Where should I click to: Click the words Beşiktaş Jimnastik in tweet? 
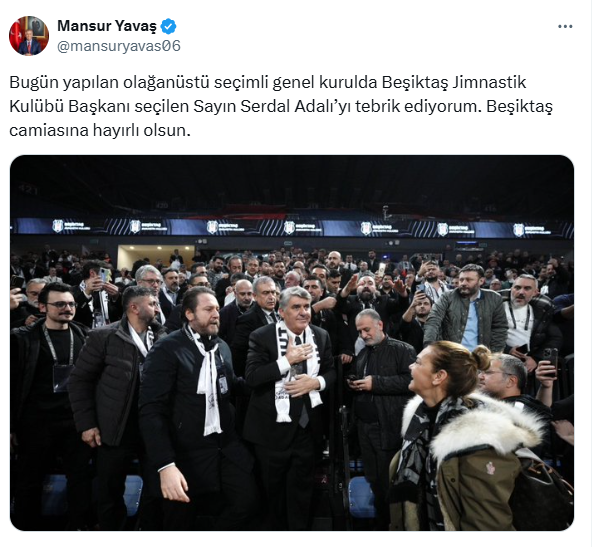click(454, 82)
